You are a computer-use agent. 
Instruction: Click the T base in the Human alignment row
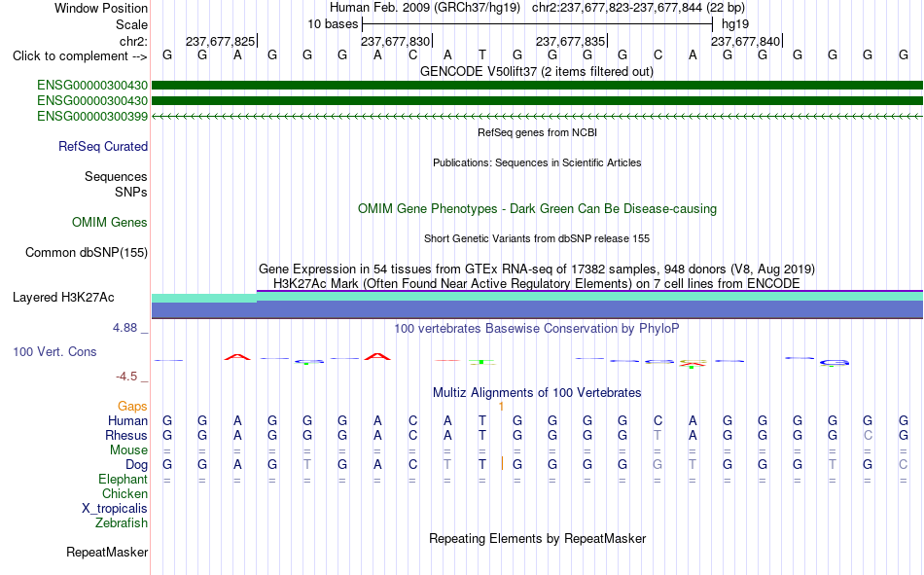tap(482, 420)
